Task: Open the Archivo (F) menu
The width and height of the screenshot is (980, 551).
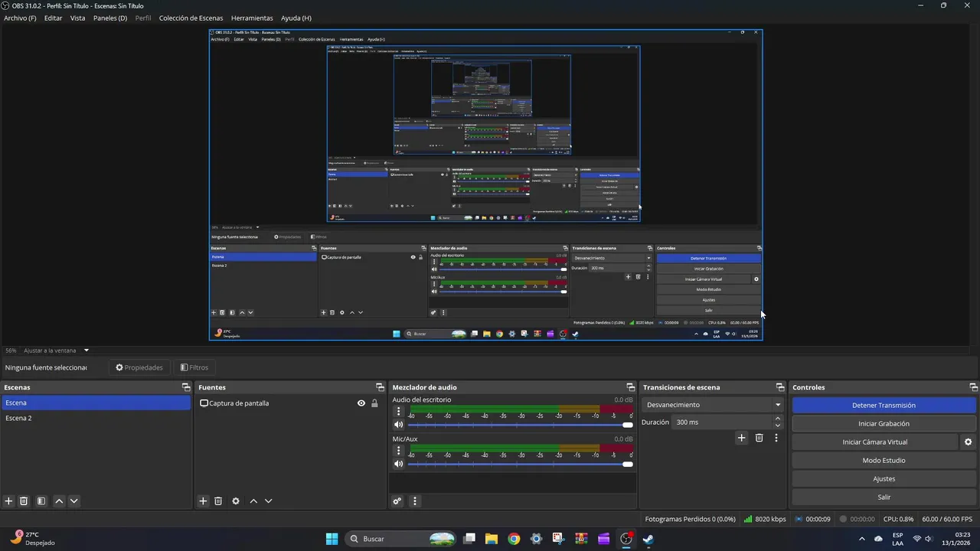Action: click(x=20, y=18)
